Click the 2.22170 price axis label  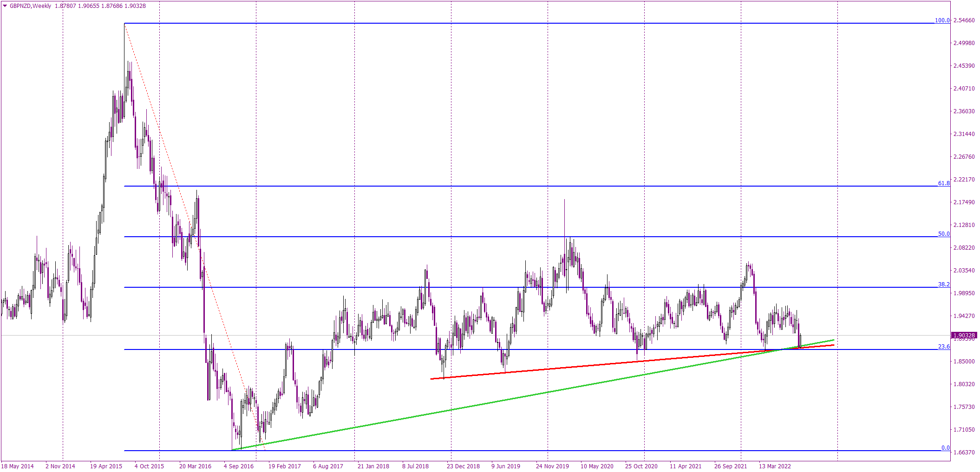coord(964,180)
